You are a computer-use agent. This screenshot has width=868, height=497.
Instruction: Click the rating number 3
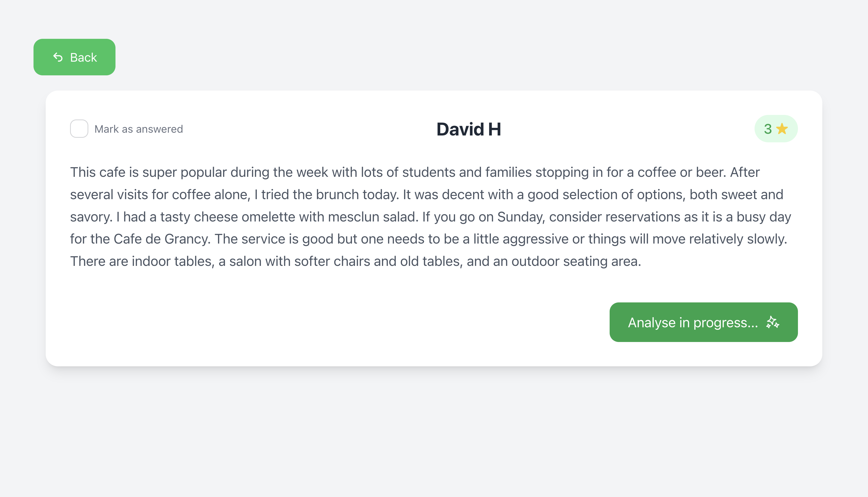[767, 129]
